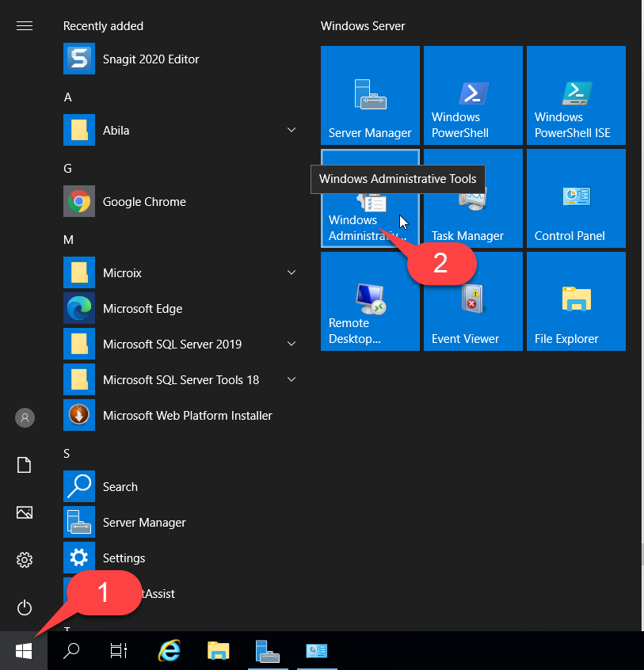Open the Server Manager tile
Image resolution: width=644 pixels, height=670 pixels.
click(370, 95)
